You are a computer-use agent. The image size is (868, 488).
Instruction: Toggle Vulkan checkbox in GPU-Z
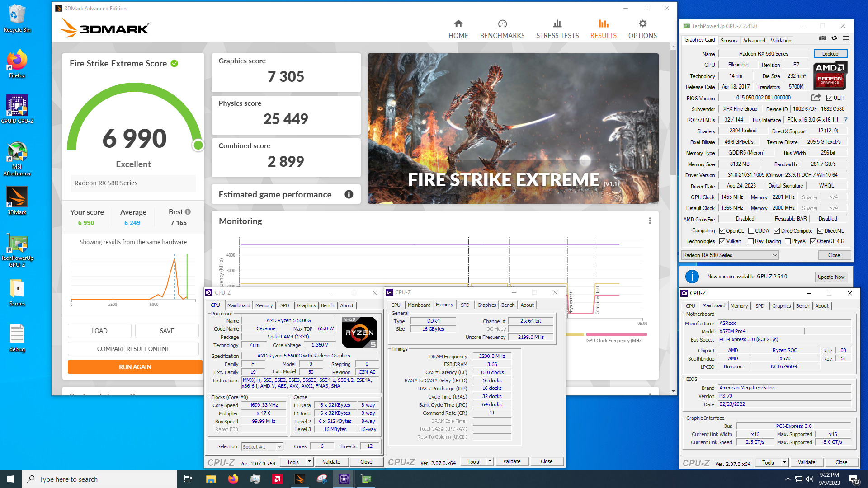(722, 241)
